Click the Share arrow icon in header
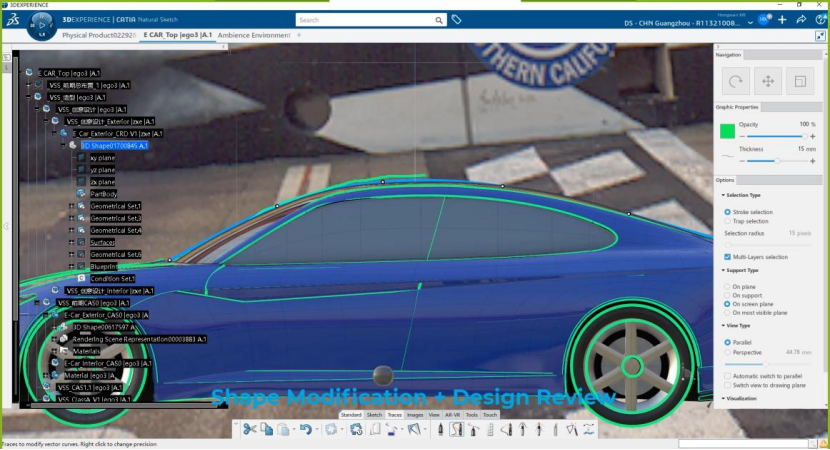 tap(801, 20)
